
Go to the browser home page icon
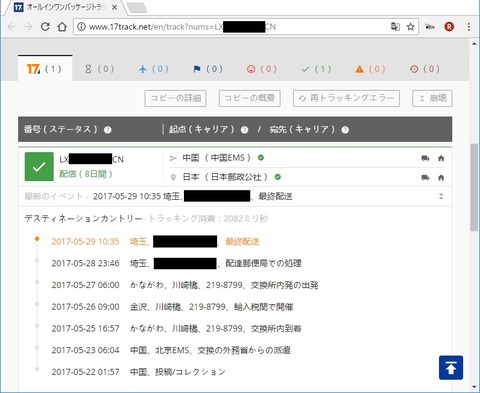(62, 27)
